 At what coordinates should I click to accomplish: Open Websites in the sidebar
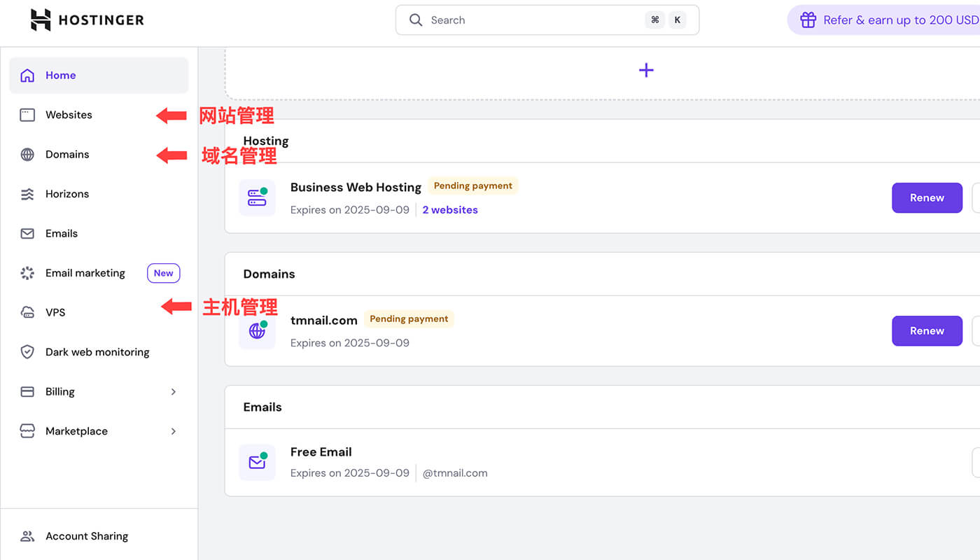coord(99,115)
